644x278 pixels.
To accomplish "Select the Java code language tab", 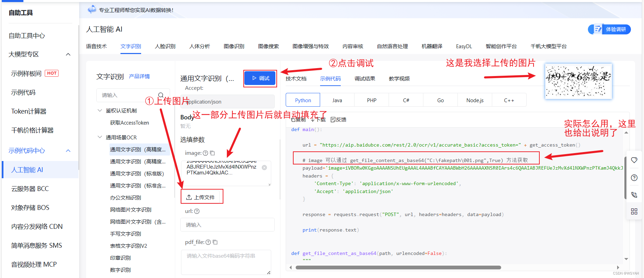I will [337, 100].
